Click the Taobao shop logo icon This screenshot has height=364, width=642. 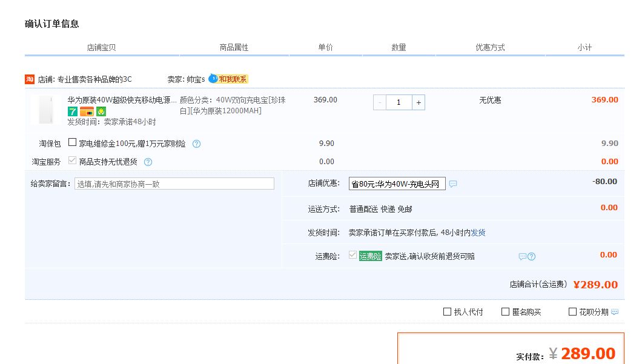pyautogui.click(x=30, y=79)
